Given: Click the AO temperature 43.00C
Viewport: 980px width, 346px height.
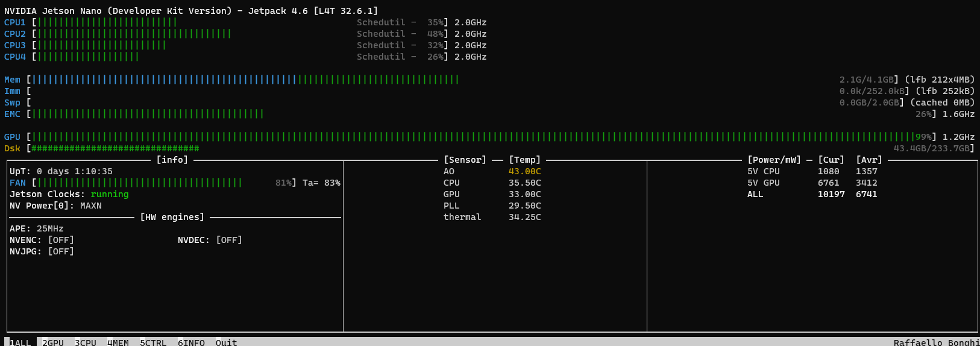Looking at the screenshot, I should [x=525, y=171].
